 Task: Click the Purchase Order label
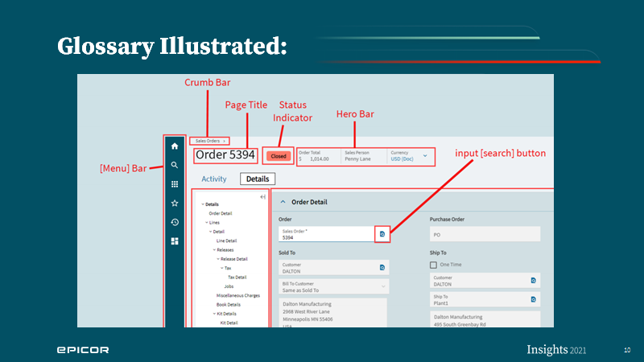(x=447, y=219)
